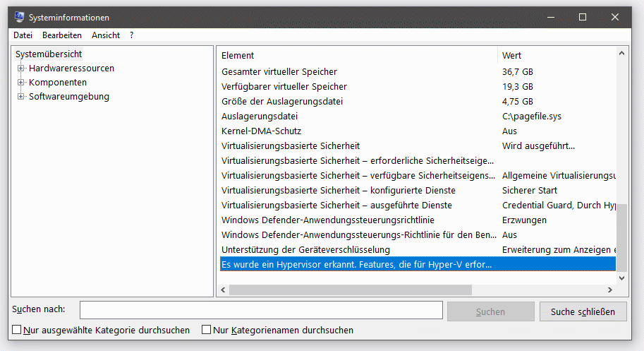Select the Hypervisor erkannt row
The height and width of the screenshot is (351, 644).
[x=418, y=264]
